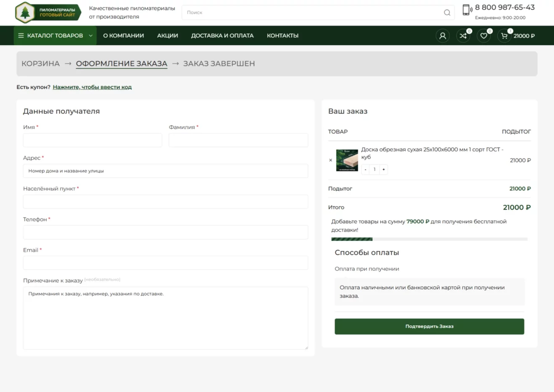This screenshot has height=392, width=554.
Task: Click the pine tree site logo
Action: (48, 13)
